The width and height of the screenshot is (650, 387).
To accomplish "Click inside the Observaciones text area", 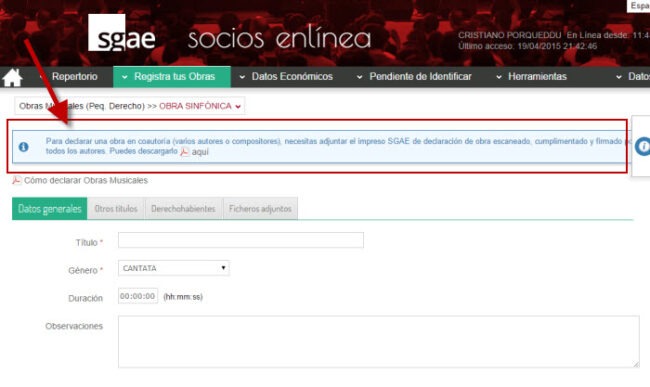I will (x=378, y=341).
